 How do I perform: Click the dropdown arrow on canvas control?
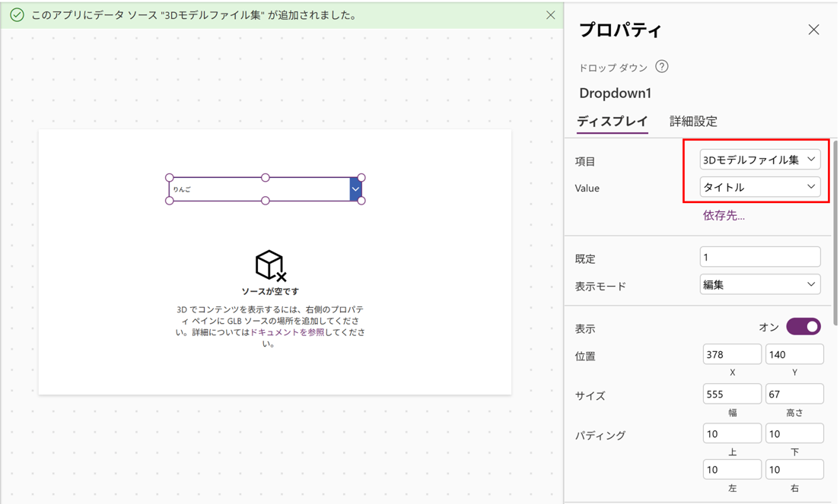[355, 189]
